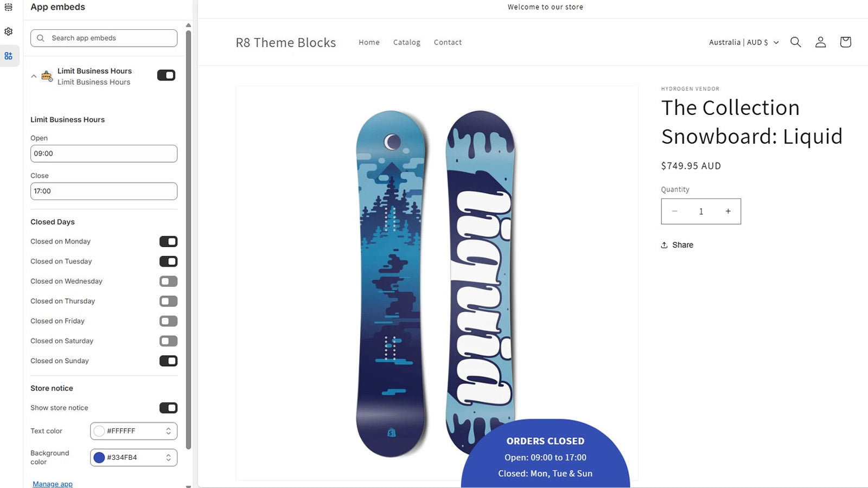This screenshot has width=868, height=488.
Task: Turn off Show store notice toggle
Action: [168, 408]
